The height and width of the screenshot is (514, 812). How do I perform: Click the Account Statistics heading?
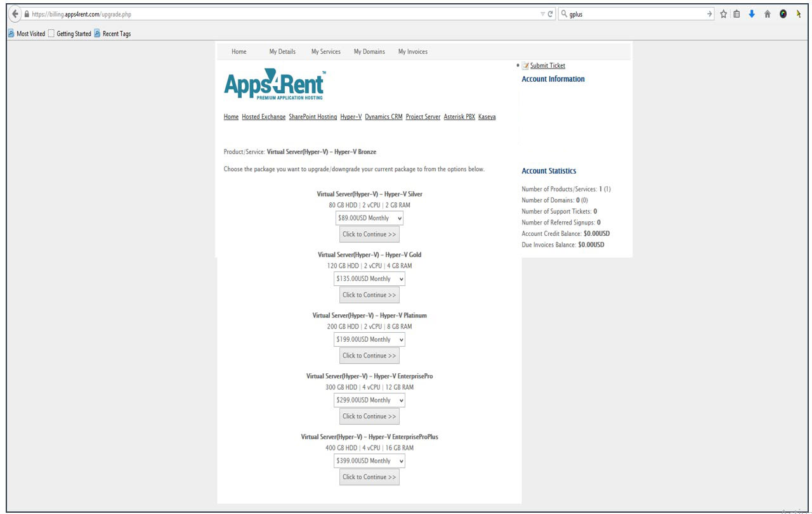(549, 171)
